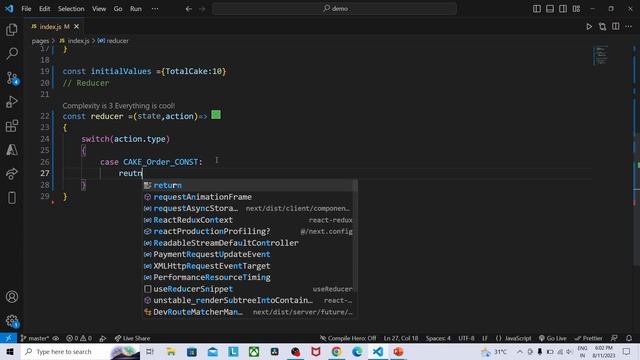Viewport: 640px width, 360px height.
Task: Open the Explorer view in activity bar
Action: (12, 30)
